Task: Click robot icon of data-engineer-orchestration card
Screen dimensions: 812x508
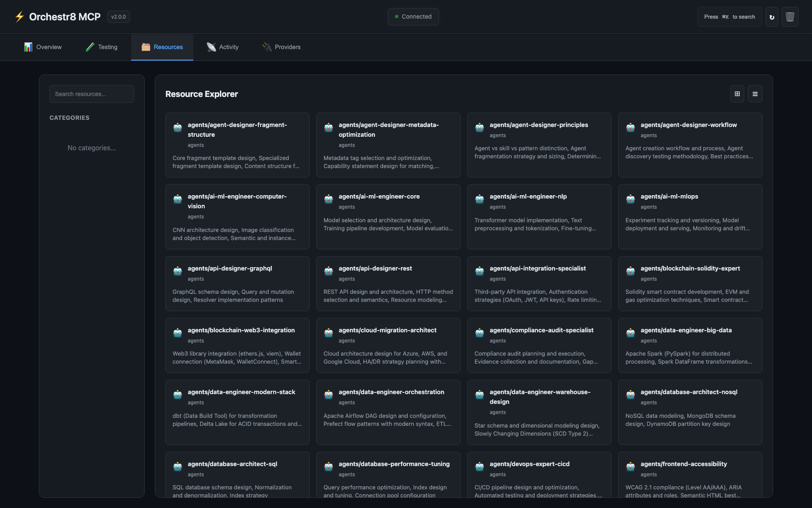Action: click(329, 395)
